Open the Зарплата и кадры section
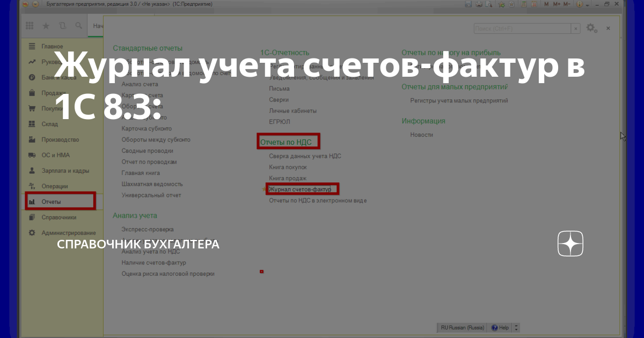644x338 pixels. pyautogui.click(x=65, y=171)
